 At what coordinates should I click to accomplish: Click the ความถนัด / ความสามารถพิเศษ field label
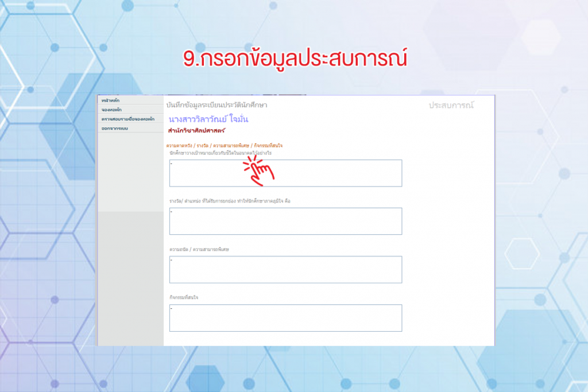pos(195,249)
